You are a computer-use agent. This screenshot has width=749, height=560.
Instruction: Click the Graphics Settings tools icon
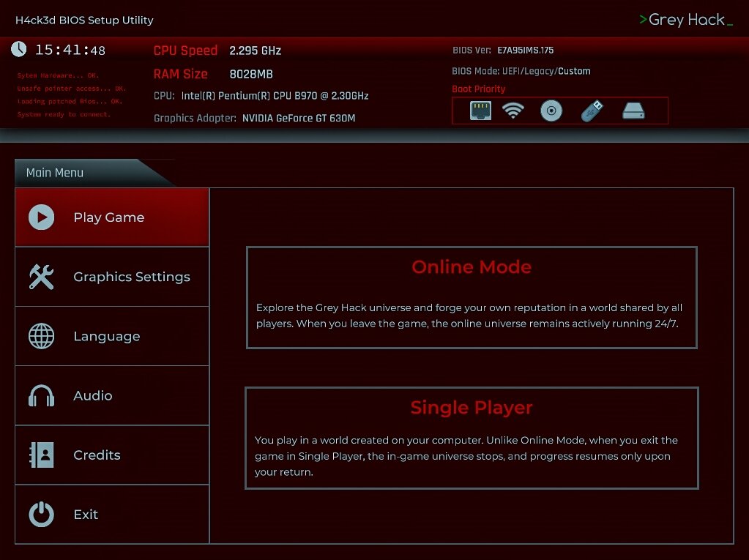(x=42, y=277)
